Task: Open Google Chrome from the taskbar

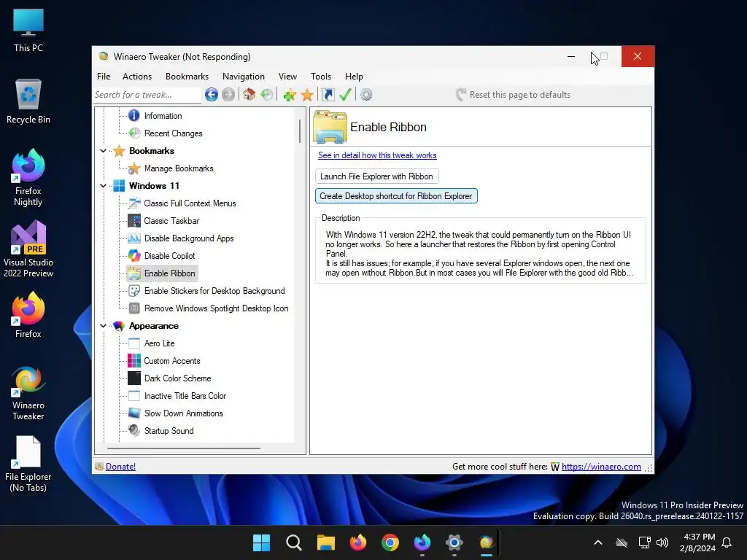Action: click(x=390, y=542)
